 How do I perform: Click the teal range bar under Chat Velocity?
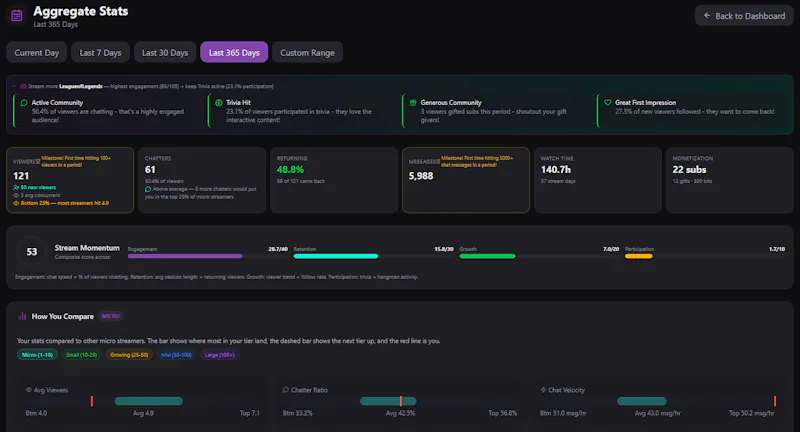point(641,401)
